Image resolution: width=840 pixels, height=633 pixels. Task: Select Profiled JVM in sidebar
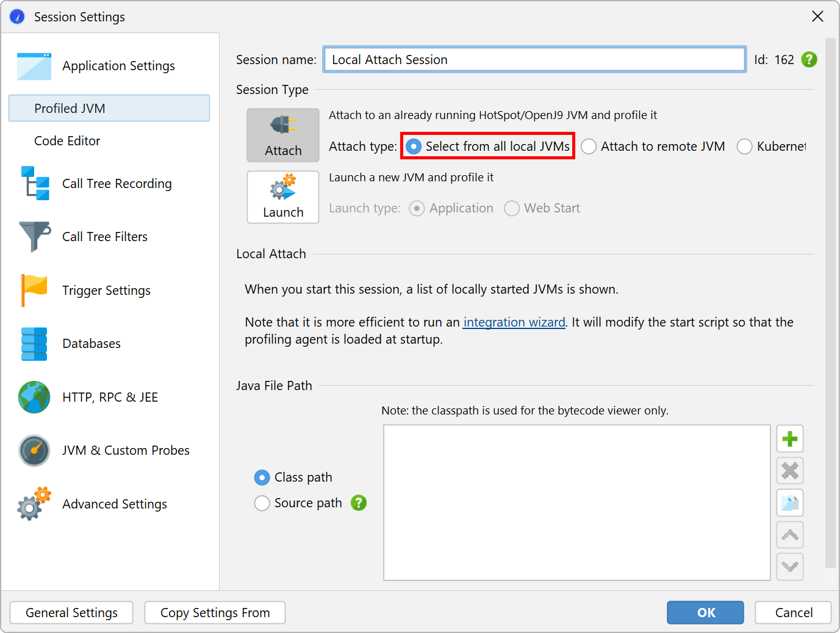coord(109,108)
